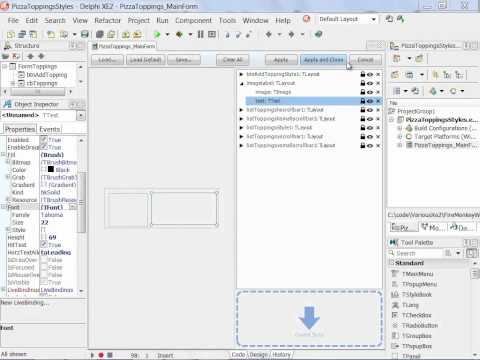Screen dimensions: 480x360
Task: Click the Structure panel's move-up arrow icon
Action: click(30, 56)
